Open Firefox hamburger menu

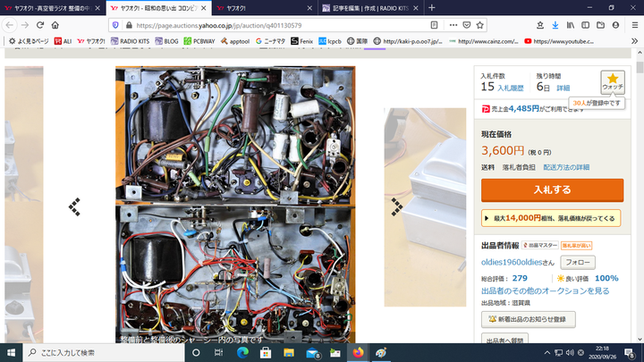click(633, 25)
